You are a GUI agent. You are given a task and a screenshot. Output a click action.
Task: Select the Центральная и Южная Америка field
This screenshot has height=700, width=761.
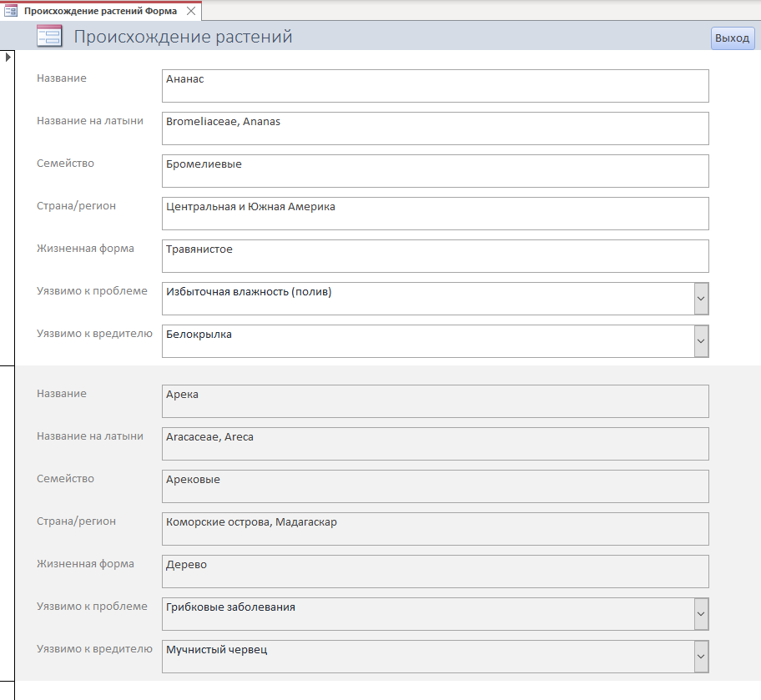pyautogui.click(x=436, y=214)
